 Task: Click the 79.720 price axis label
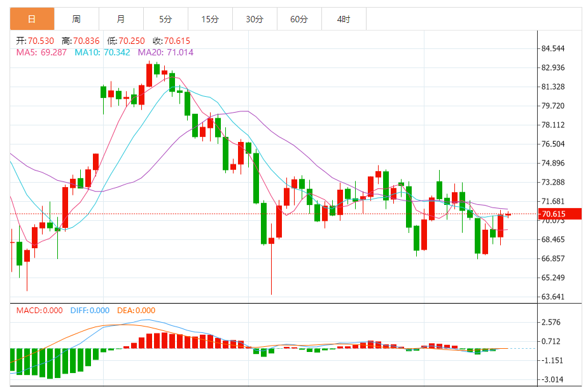[553, 106]
